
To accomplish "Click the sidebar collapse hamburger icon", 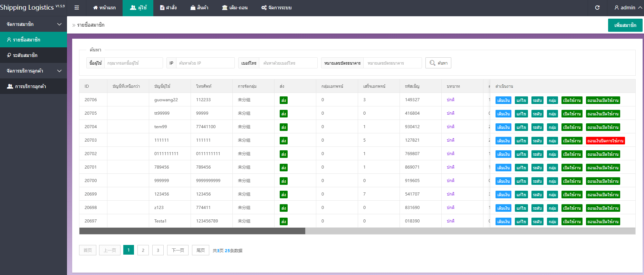I will [x=77, y=8].
